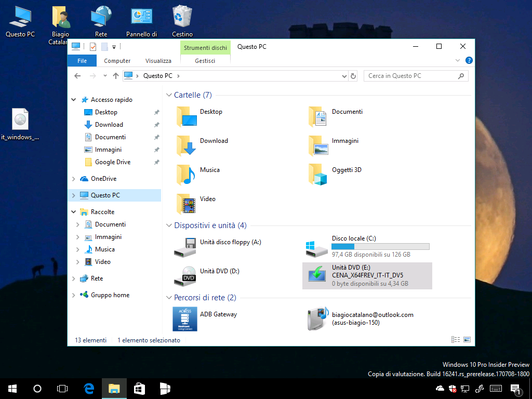Viewport: 532px width, 399px height.
Task: Select Unità DVD (D:) drive
Action: point(206,276)
